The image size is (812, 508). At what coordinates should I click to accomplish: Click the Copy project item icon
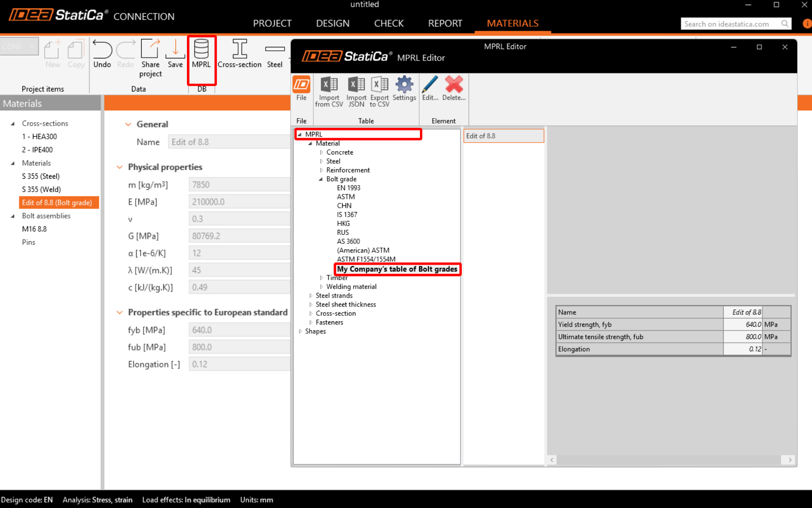76,50
